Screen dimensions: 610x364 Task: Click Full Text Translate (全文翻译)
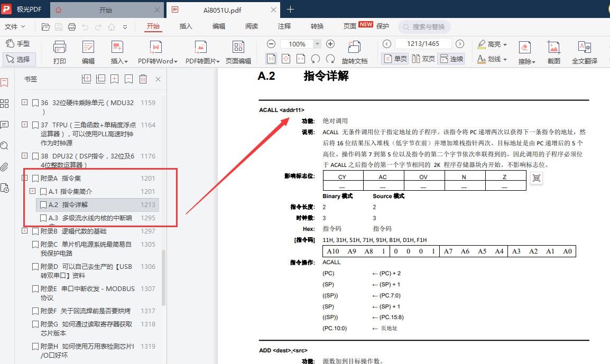[x=584, y=52]
